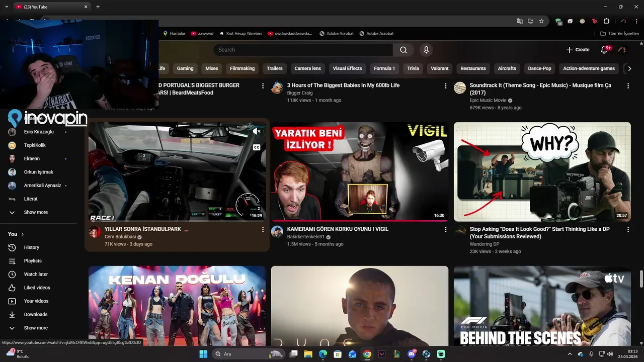
Task: Choose the Action-adventure games chip
Action: click(589, 68)
